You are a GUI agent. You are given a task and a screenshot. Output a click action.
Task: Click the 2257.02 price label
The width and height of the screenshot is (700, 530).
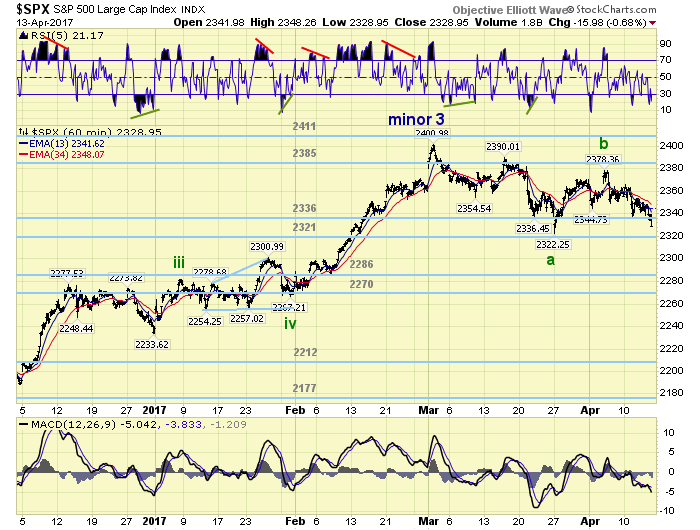pos(247,319)
